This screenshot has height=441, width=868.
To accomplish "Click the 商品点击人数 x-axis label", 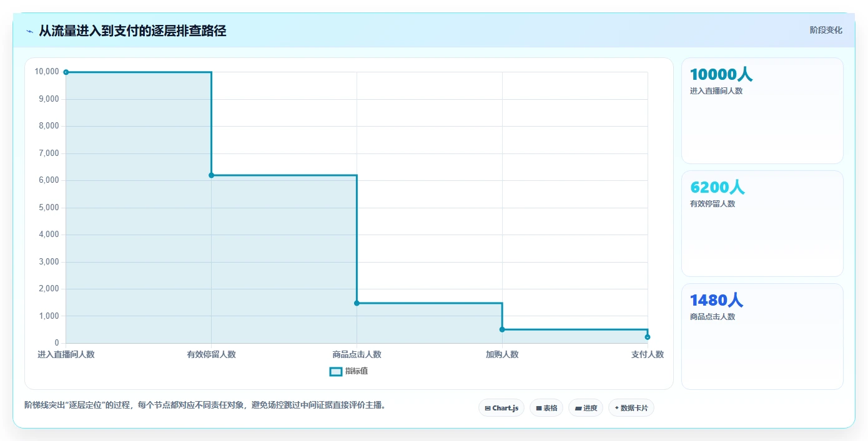I will coord(357,355).
